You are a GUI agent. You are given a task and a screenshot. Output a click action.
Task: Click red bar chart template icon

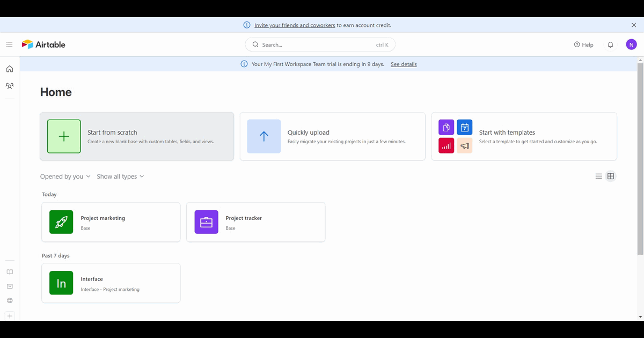point(447,145)
